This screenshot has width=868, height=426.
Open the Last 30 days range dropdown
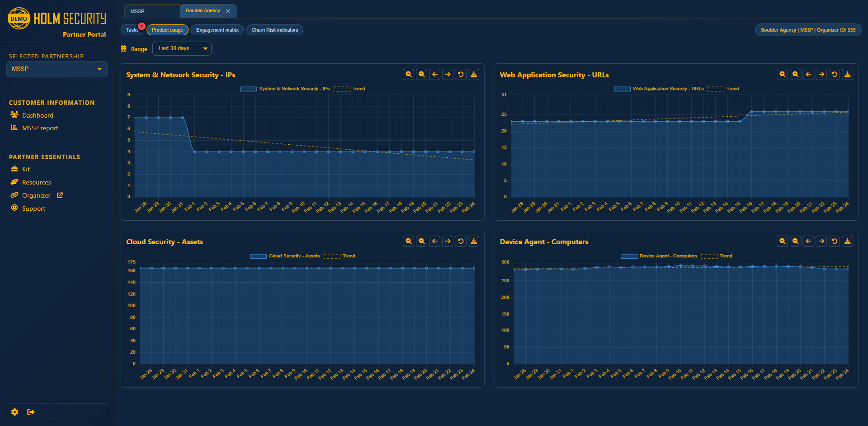[182, 48]
